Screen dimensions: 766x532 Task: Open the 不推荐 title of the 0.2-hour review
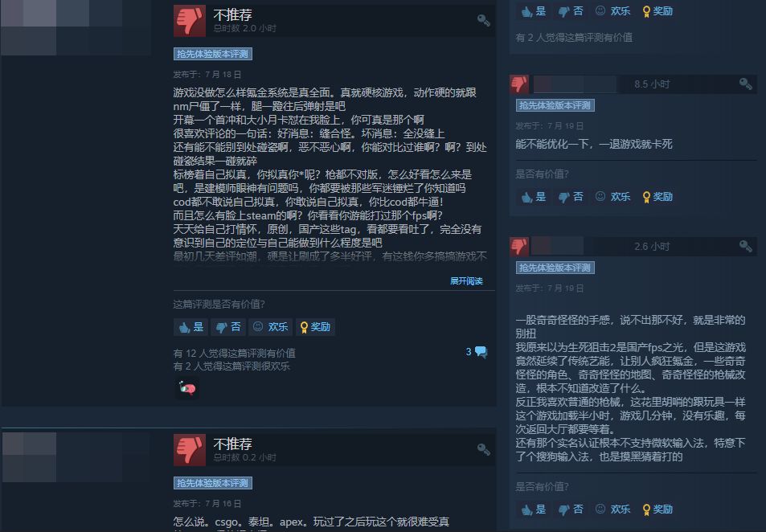coord(232,444)
